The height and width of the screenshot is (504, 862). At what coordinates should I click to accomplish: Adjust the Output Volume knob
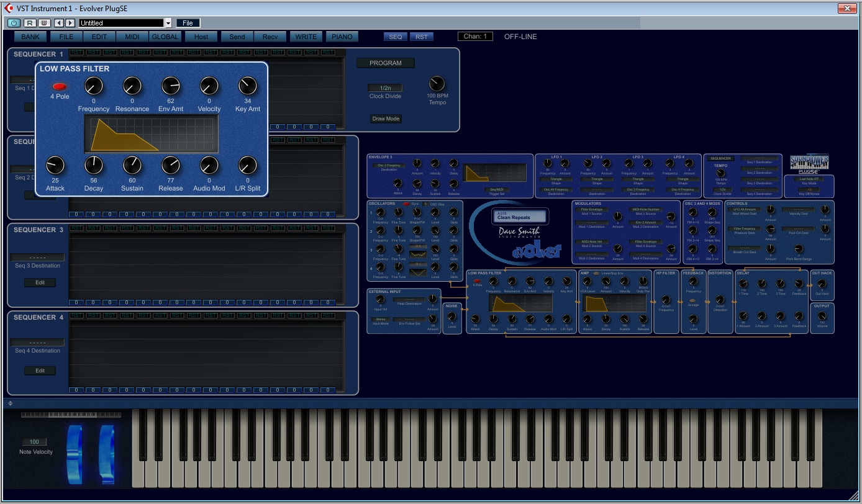click(x=822, y=317)
